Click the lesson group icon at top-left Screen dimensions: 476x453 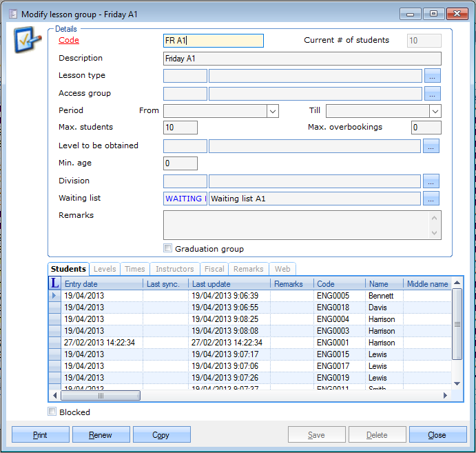coord(23,43)
